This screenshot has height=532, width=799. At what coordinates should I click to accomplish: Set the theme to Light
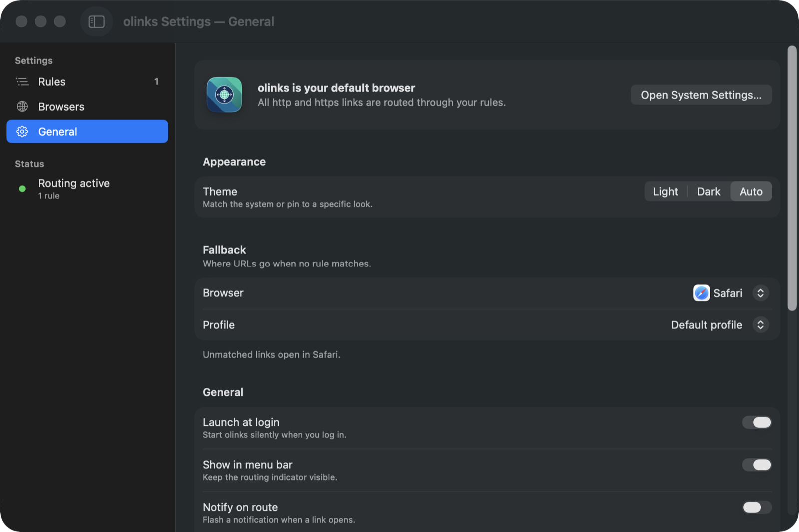point(665,192)
